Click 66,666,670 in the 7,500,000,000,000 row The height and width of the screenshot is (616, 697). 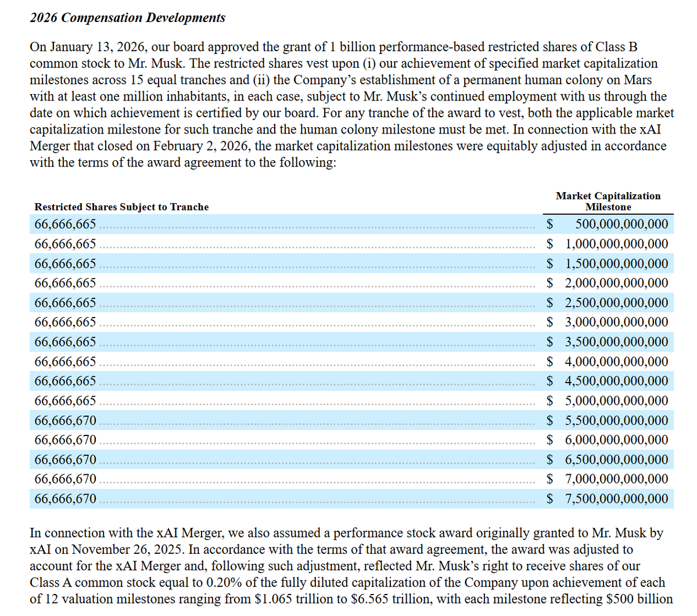[x=66, y=499]
